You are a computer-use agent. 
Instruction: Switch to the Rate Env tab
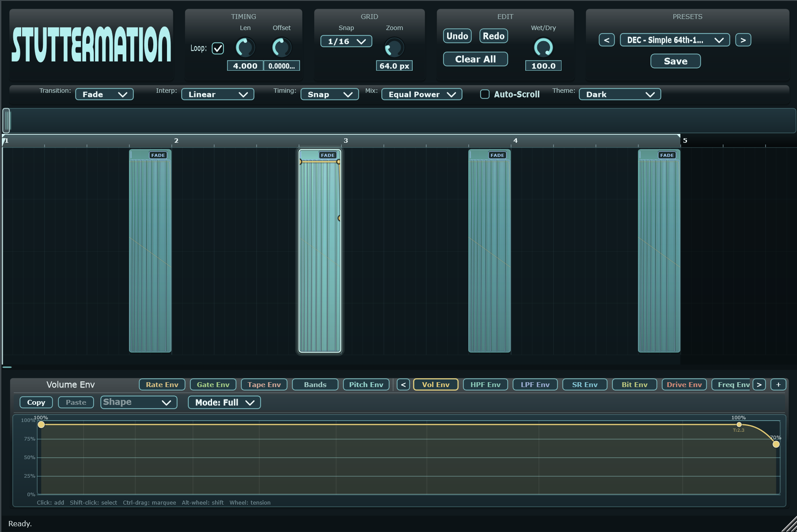pos(162,384)
